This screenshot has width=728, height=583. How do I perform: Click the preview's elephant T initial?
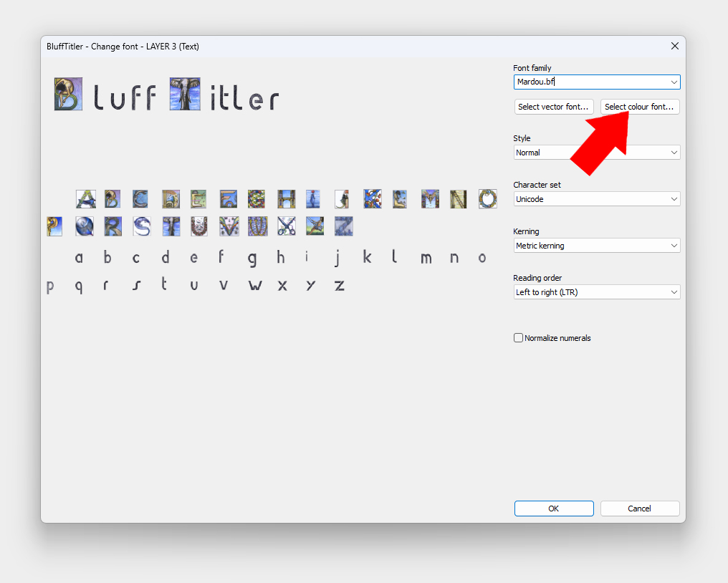click(x=185, y=95)
